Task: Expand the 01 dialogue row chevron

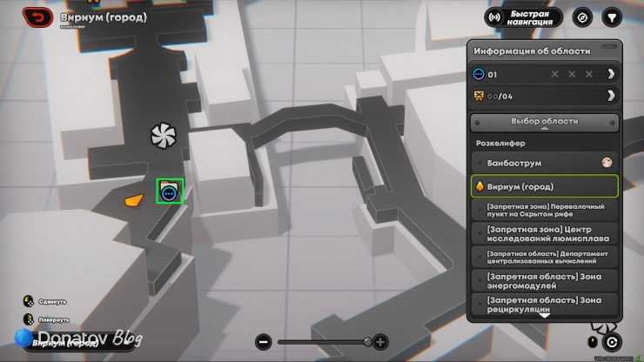Action: (611, 74)
